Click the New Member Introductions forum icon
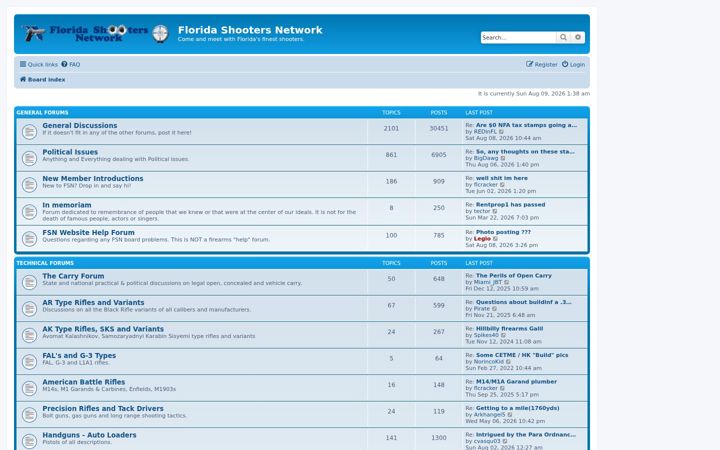Screen dimensions: 720x450 click(29, 185)
